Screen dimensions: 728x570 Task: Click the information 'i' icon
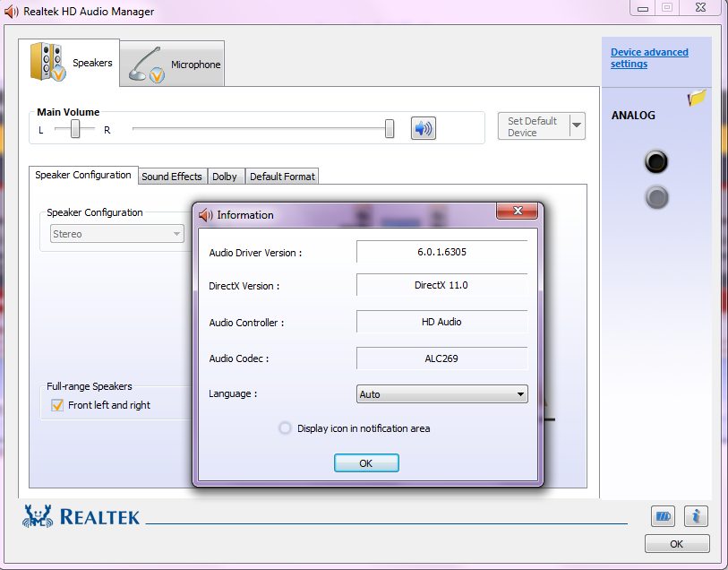[x=696, y=516]
